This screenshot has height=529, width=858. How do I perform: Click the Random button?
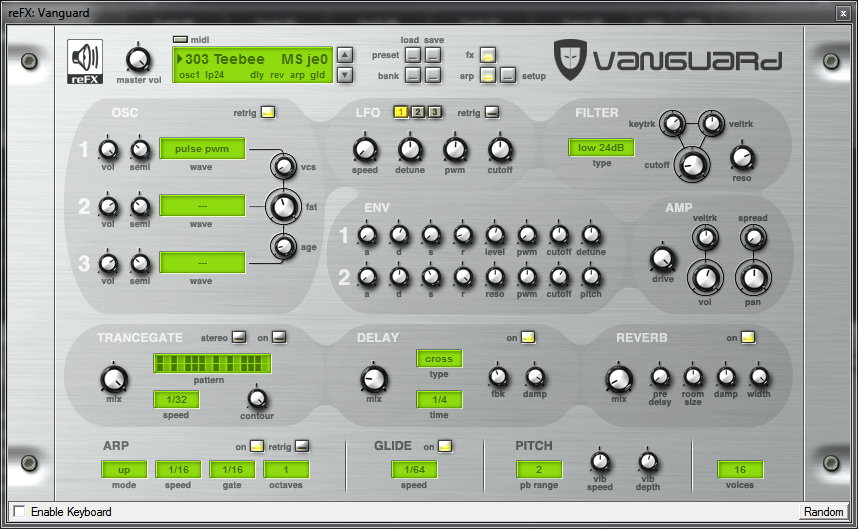pyautogui.click(x=823, y=512)
